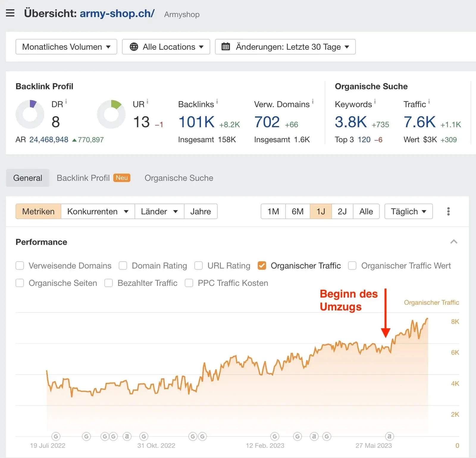
Task: Click the calendar icon in Änderungen
Action: (x=226, y=46)
